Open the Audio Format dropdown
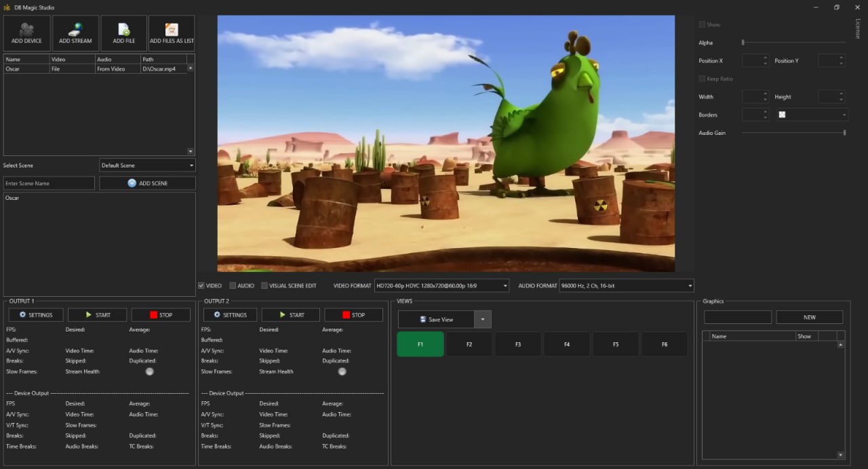This screenshot has height=469, width=868. coord(627,286)
